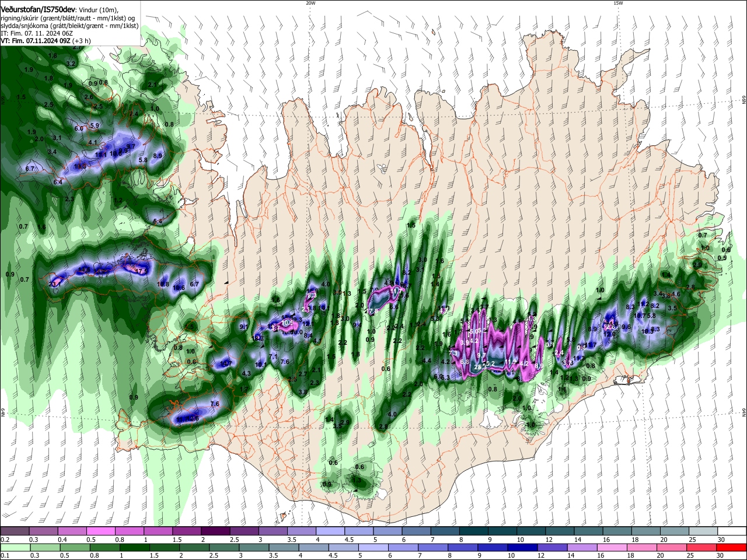
Task: Select the '9.6' precipitation value on the map
Action: (626, 327)
